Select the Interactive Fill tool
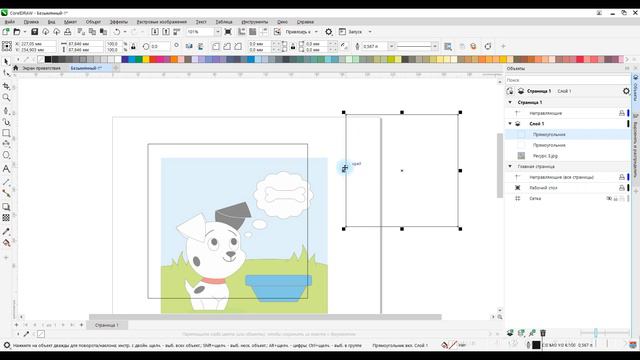The width and height of the screenshot is (640, 360). pos(6,243)
